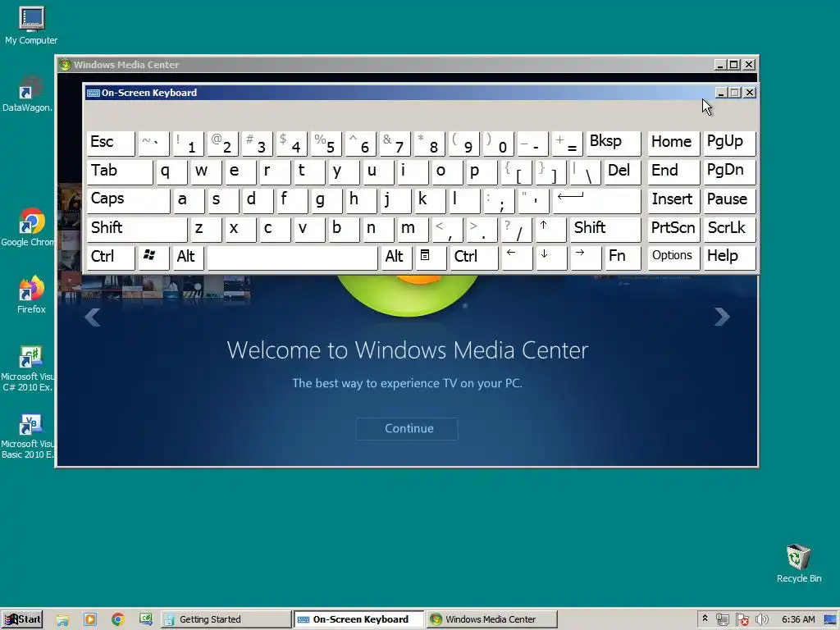Click the PrtScn key

[x=674, y=229]
